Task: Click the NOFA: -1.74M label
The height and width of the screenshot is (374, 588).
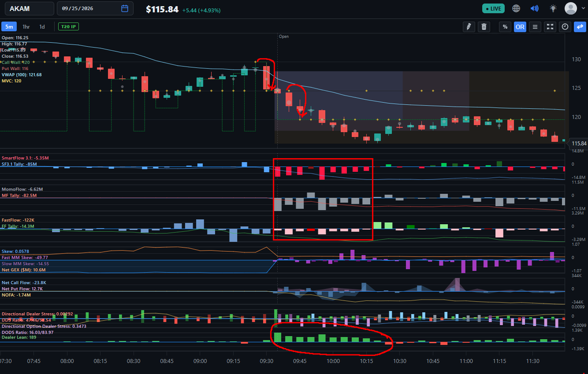Action: (16, 295)
